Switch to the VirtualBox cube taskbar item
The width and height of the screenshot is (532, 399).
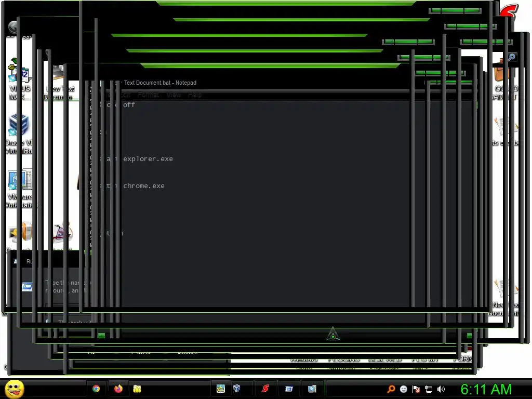tap(237, 389)
